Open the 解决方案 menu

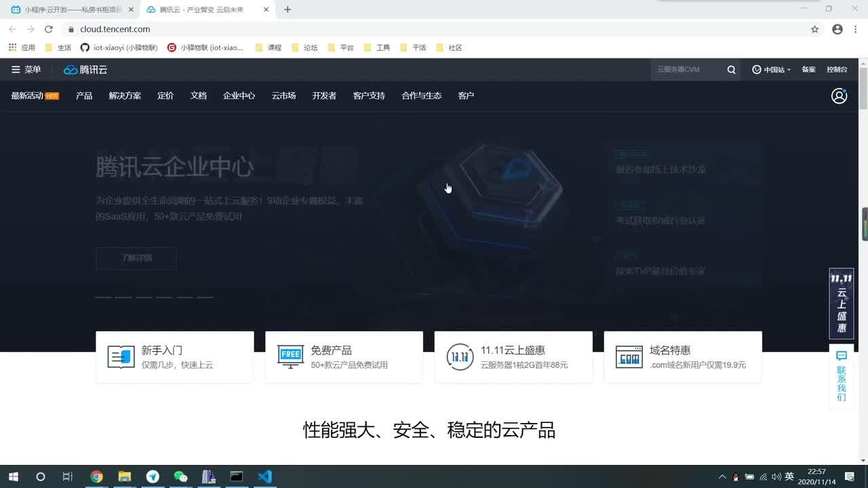pos(125,96)
